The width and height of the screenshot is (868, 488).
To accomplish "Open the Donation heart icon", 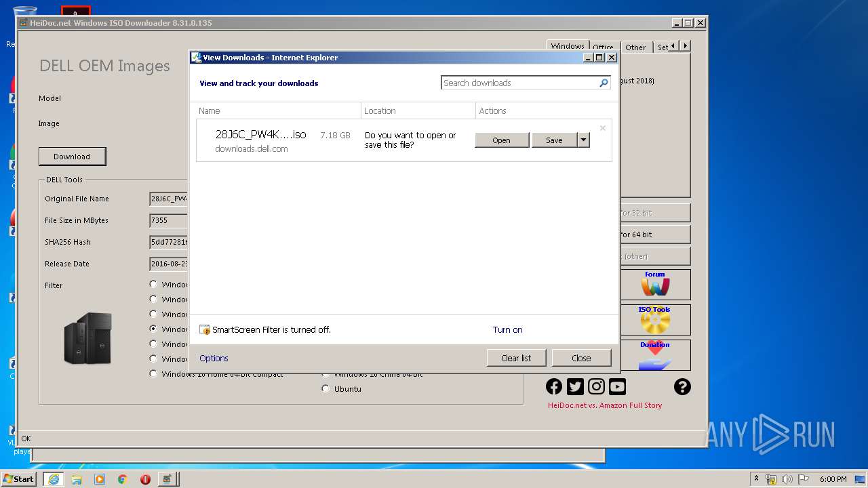I will click(655, 355).
